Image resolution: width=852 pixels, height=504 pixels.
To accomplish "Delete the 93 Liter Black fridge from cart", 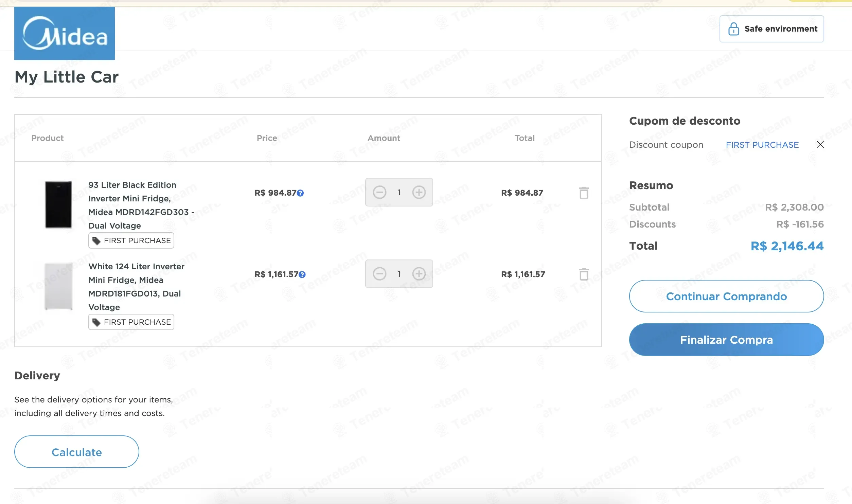I will coord(584,193).
